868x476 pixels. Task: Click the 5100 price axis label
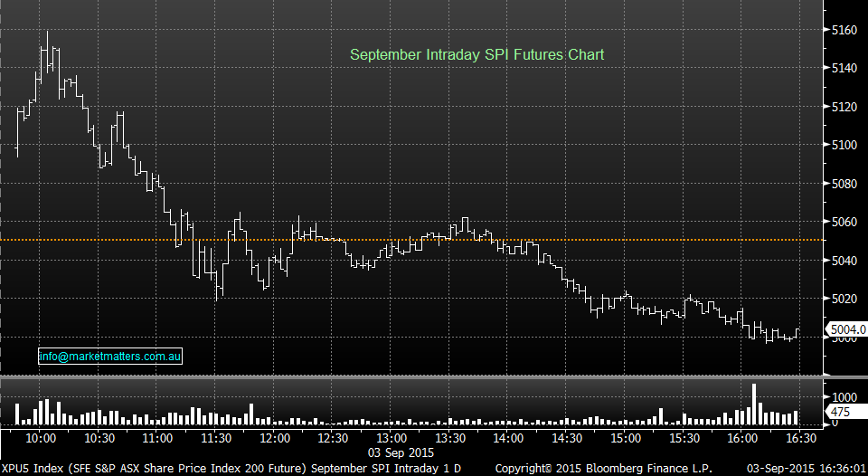[x=844, y=145]
